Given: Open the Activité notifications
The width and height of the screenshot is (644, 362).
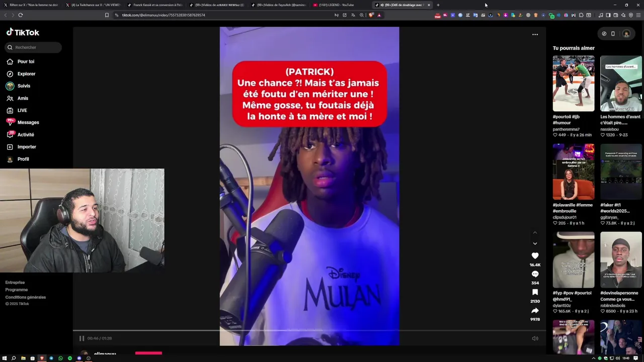Looking at the screenshot, I should 21,135.
